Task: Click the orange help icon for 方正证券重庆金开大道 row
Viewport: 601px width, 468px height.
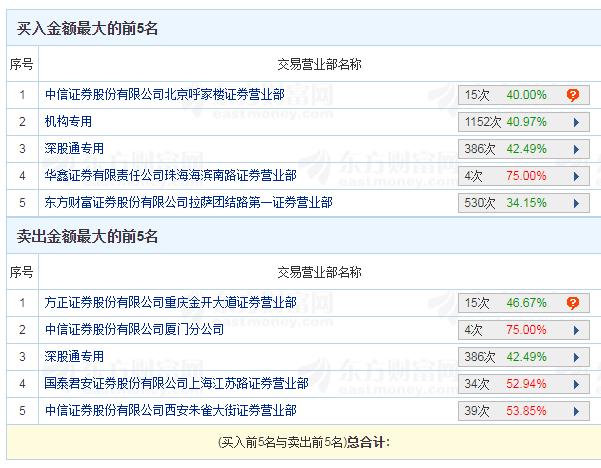Action: point(573,303)
